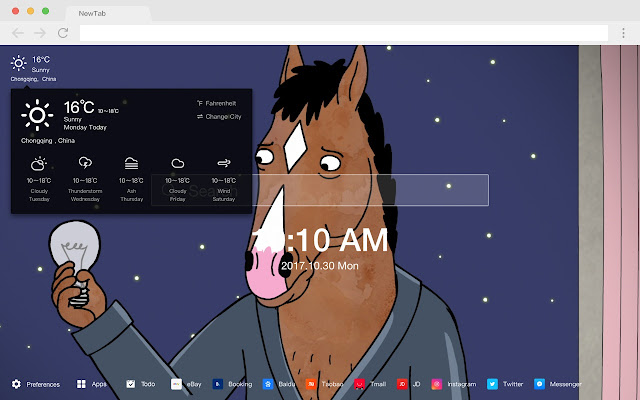
Task: Click the Change City option
Action: coord(219,117)
